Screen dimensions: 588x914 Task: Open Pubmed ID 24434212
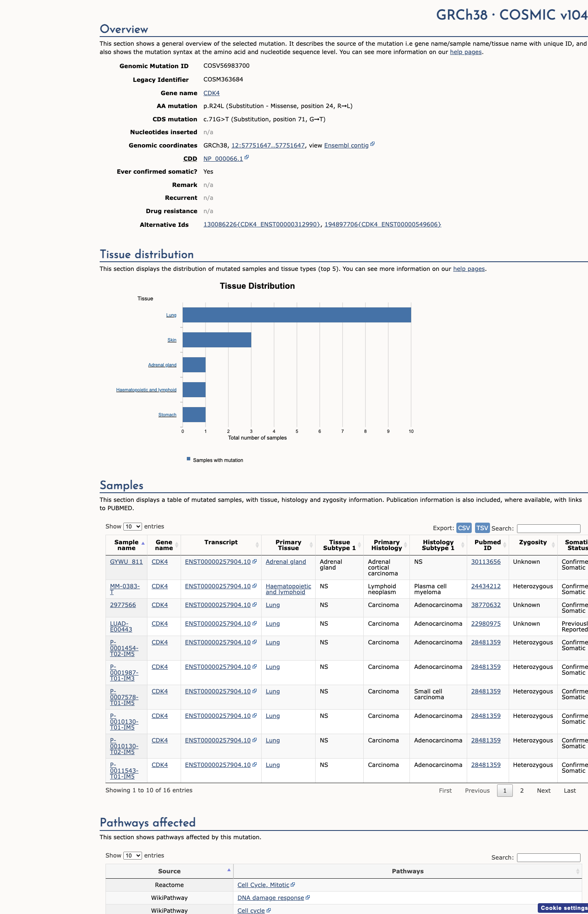[486, 586]
